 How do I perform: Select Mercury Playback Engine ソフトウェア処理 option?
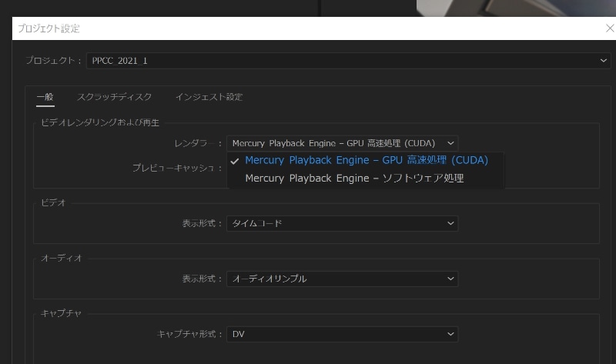pos(365,179)
